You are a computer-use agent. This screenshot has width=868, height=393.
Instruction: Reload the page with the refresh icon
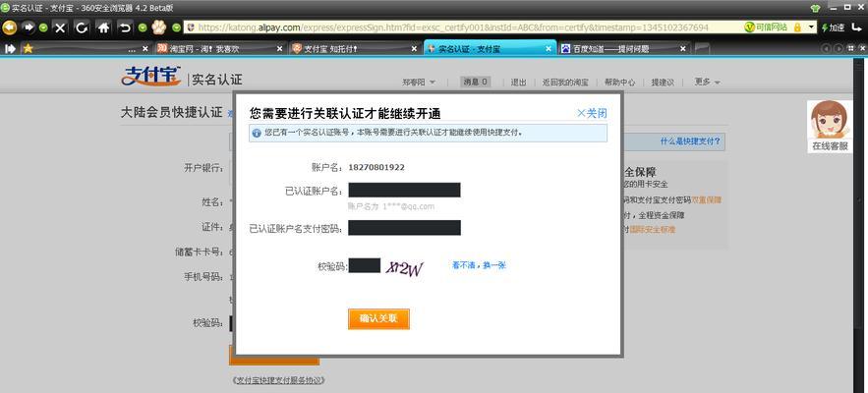pos(82,28)
